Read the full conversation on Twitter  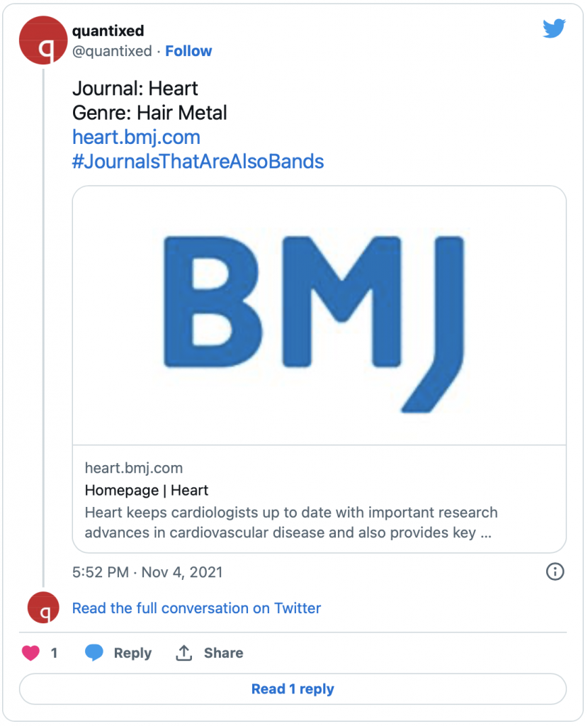tap(196, 608)
